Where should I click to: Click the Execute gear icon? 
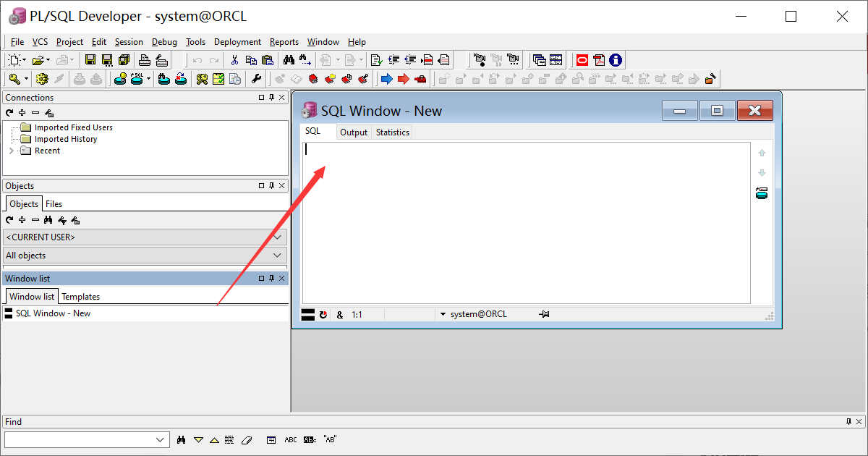click(x=42, y=79)
